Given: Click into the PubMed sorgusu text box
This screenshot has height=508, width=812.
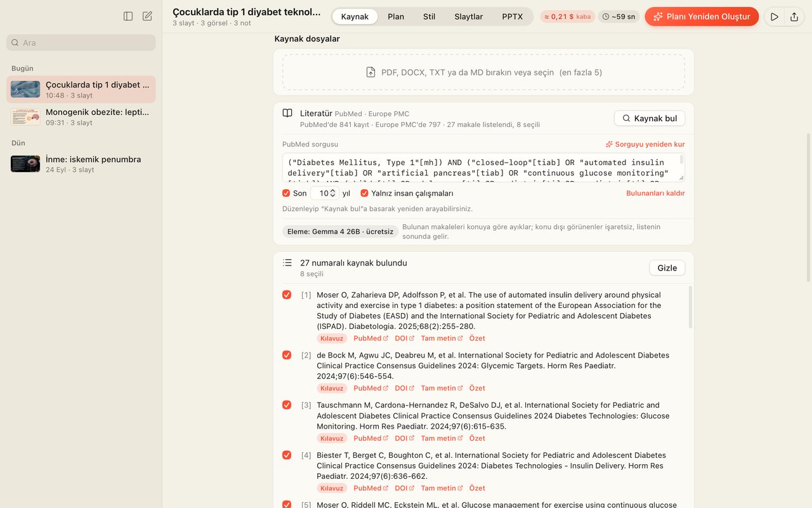Looking at the screenshot, I should tap(483, 168).
